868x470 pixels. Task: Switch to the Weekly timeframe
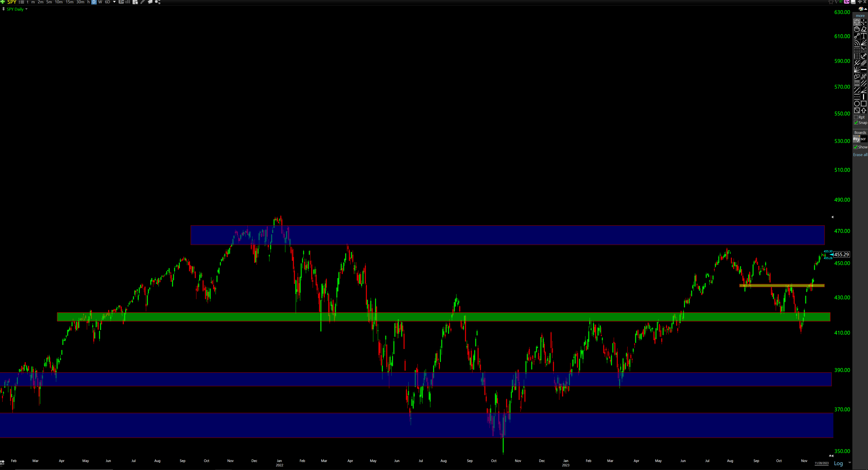pos(100,2)
